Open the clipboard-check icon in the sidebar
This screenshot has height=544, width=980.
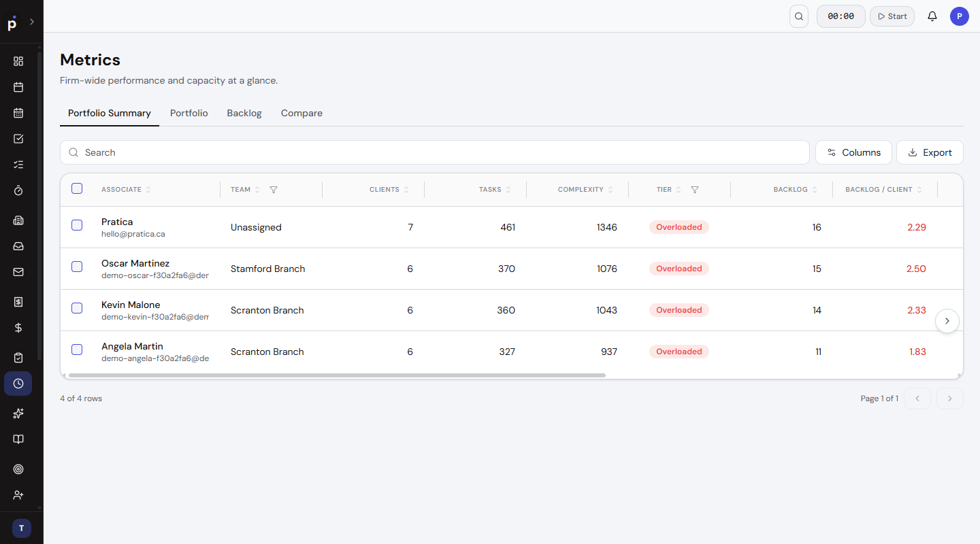click(x=18, y=358)
